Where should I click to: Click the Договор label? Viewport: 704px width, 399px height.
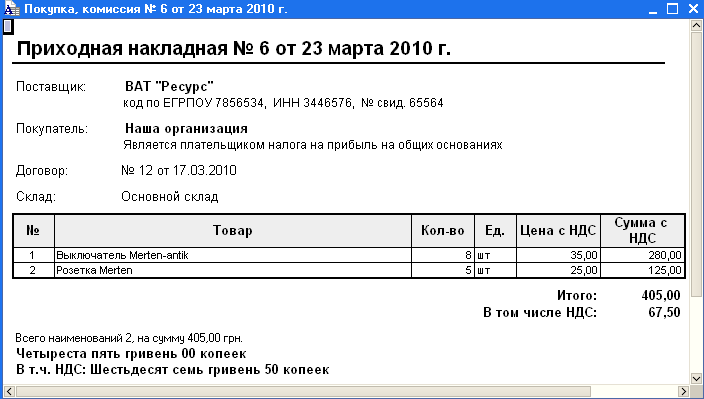(x=42, y=171)
